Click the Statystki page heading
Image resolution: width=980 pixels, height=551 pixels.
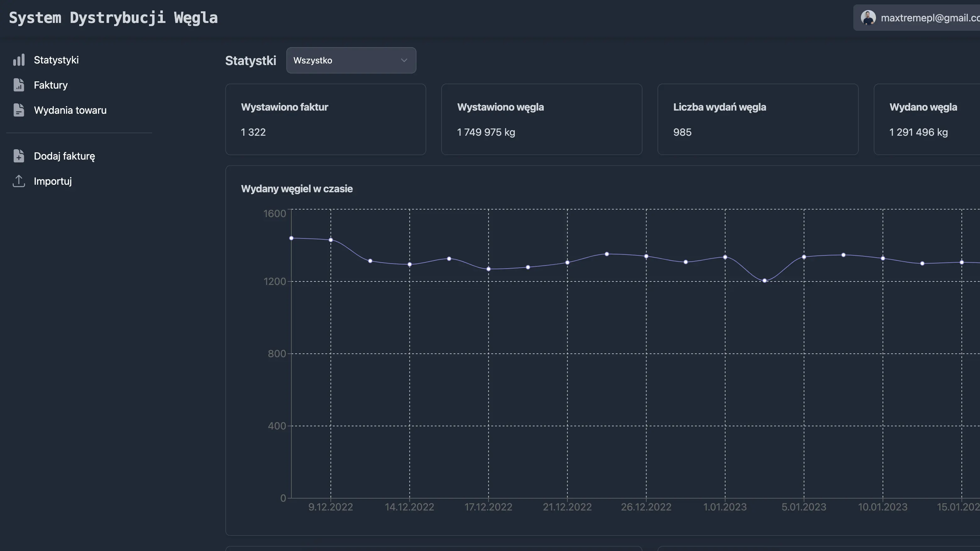(251, 60)
